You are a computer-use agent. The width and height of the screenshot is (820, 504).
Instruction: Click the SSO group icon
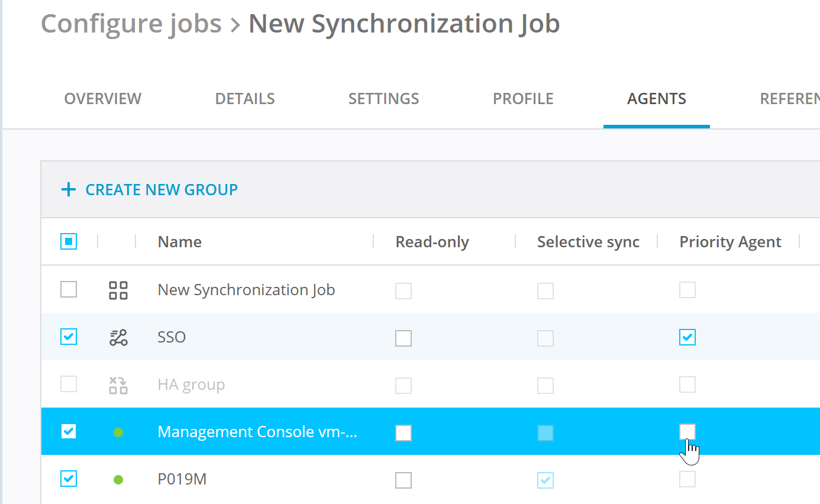tap(118, 337)
